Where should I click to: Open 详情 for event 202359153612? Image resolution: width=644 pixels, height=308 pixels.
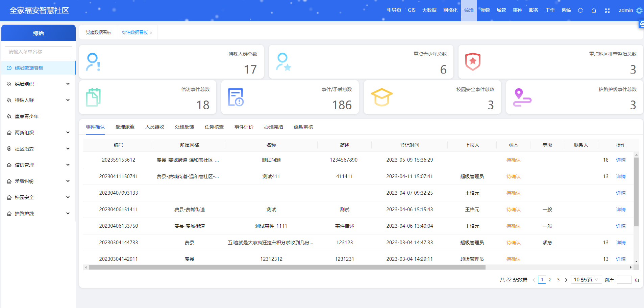(x=621, y=160)
